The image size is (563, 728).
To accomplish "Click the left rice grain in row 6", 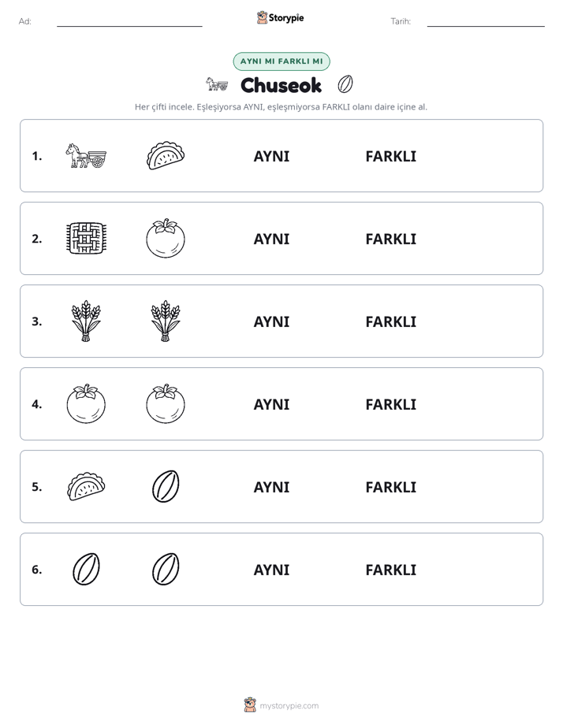I will pyautogui.click(x=86, y=569).
